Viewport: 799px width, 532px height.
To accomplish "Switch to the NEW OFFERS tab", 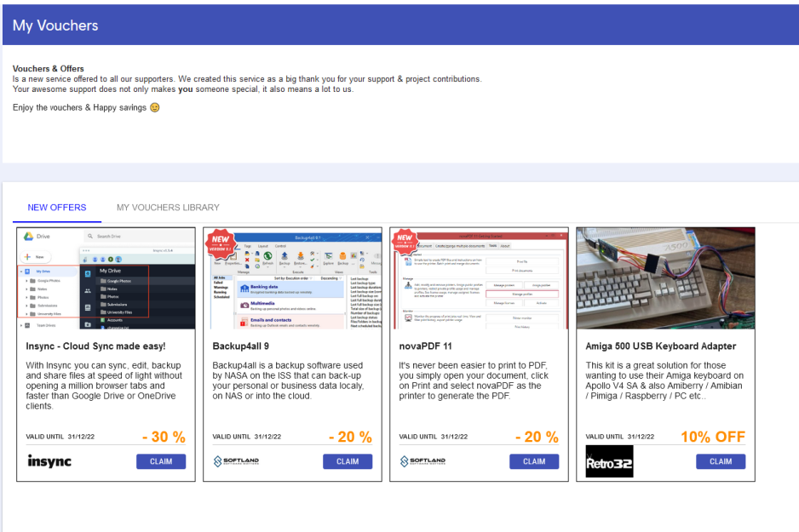I will point(57,208).
